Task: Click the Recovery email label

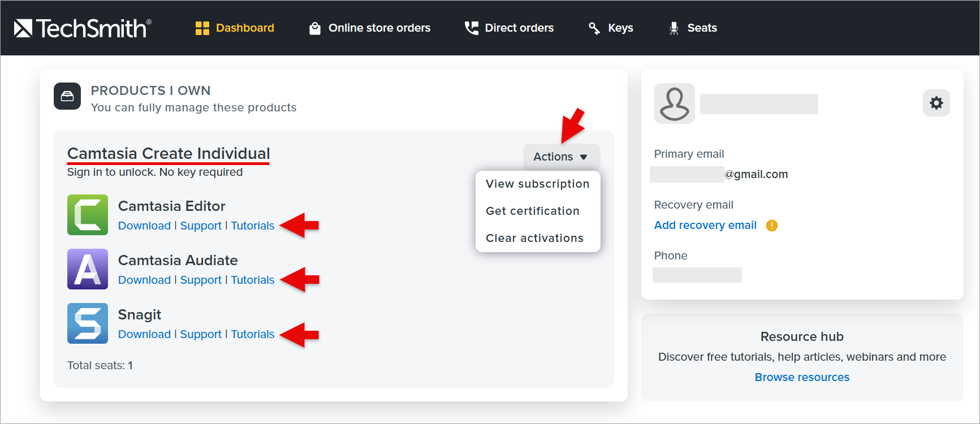Action: click(693, 205)
